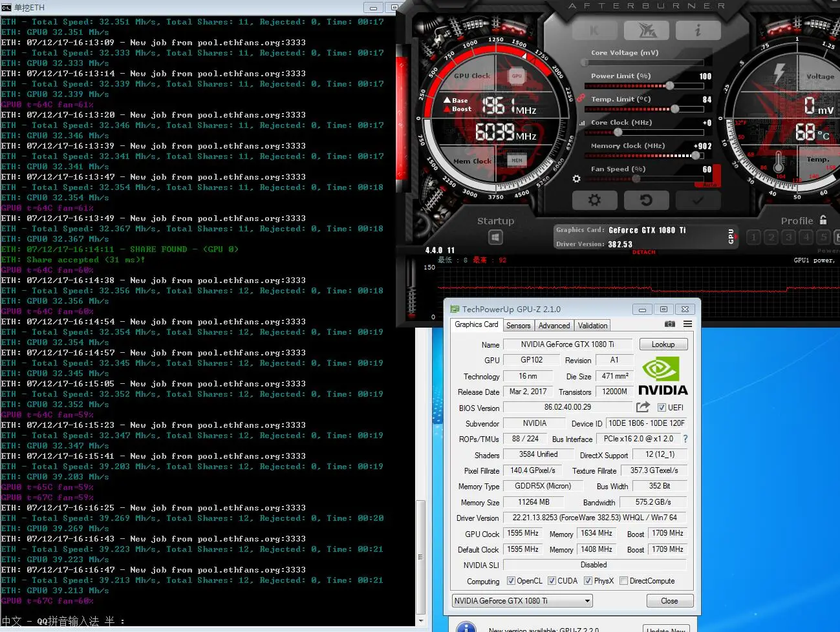The image size is (840, 632).
Task: Click the Profile lock icon in Afterburner
Action: click(x=823, y=220)
